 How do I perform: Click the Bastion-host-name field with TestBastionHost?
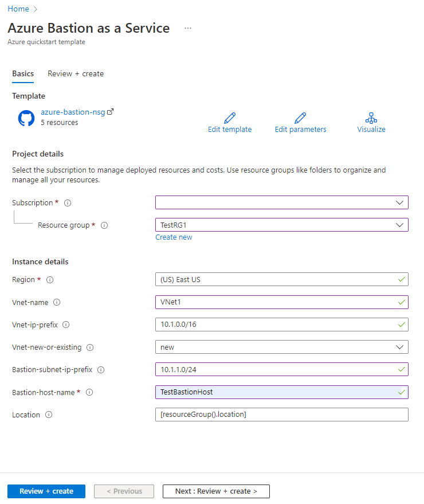click(x=282, y=392)
